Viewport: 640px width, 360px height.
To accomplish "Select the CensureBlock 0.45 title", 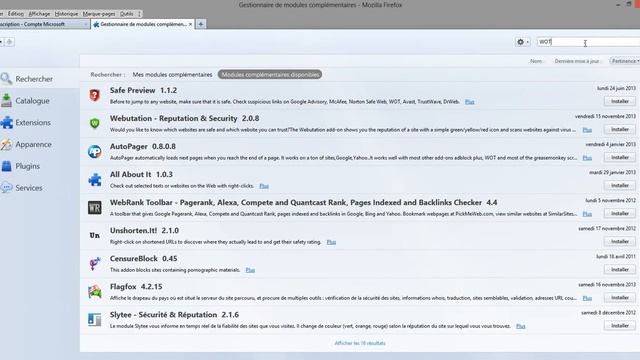I will pos(143,258).
